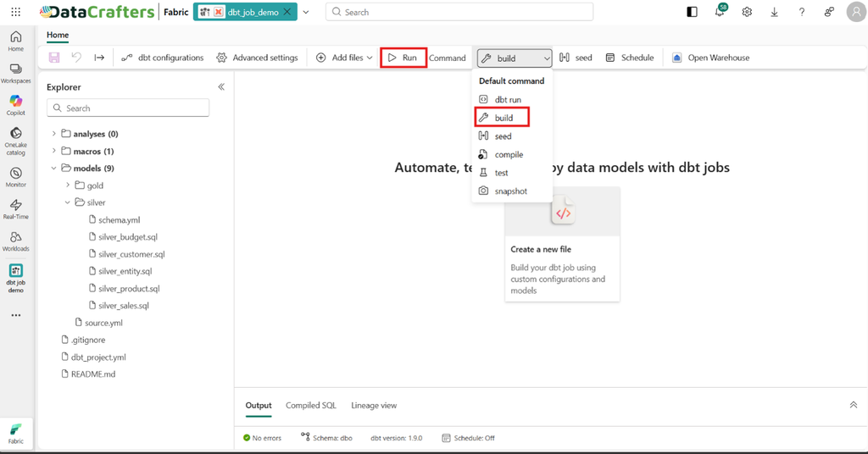Open silver_customer.sql file
Screen dimensions: 868x454
click(127, 254)
